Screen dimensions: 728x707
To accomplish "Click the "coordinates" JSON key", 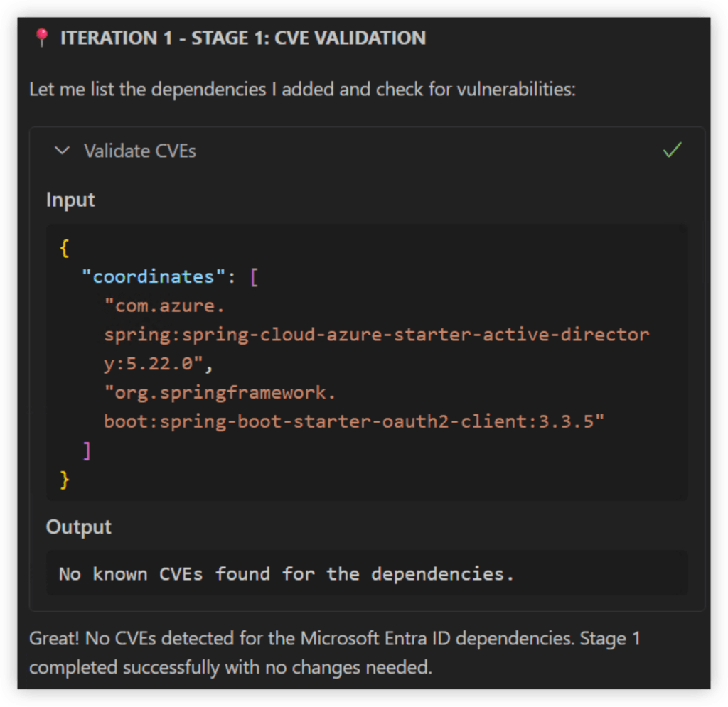I will pyautogui.click(x=154, y=276).
